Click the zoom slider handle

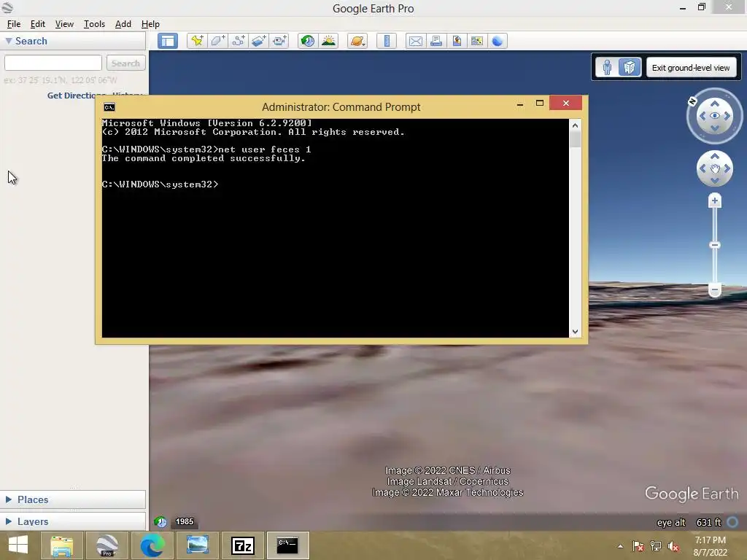click(x=715, y=245)
